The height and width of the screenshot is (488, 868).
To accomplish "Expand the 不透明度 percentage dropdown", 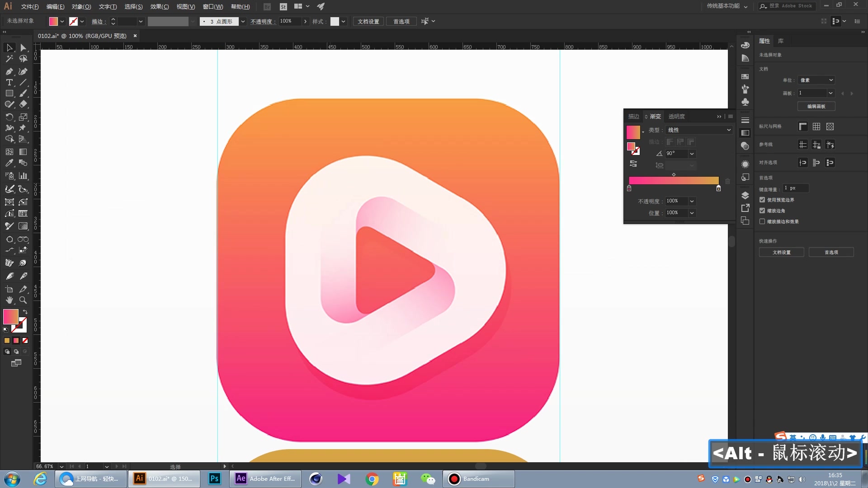I will 691,200.
